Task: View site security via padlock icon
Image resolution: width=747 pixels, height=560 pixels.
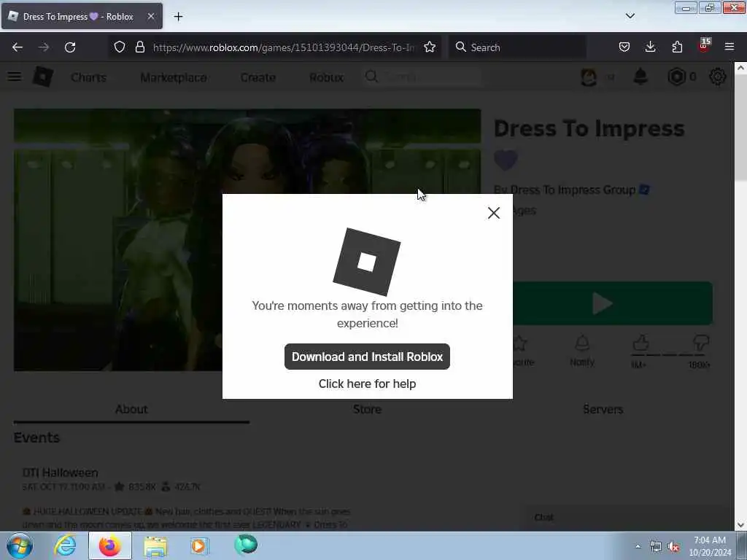Action: (x=139, y=47)
